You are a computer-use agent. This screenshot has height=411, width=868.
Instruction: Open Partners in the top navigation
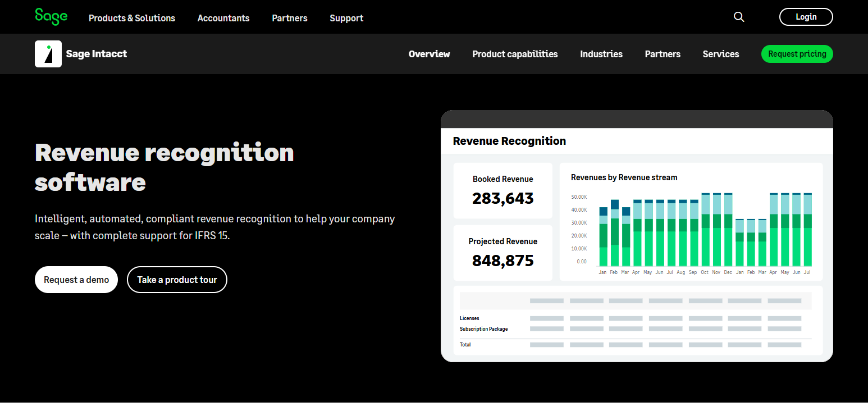click(x=290, y=18)
